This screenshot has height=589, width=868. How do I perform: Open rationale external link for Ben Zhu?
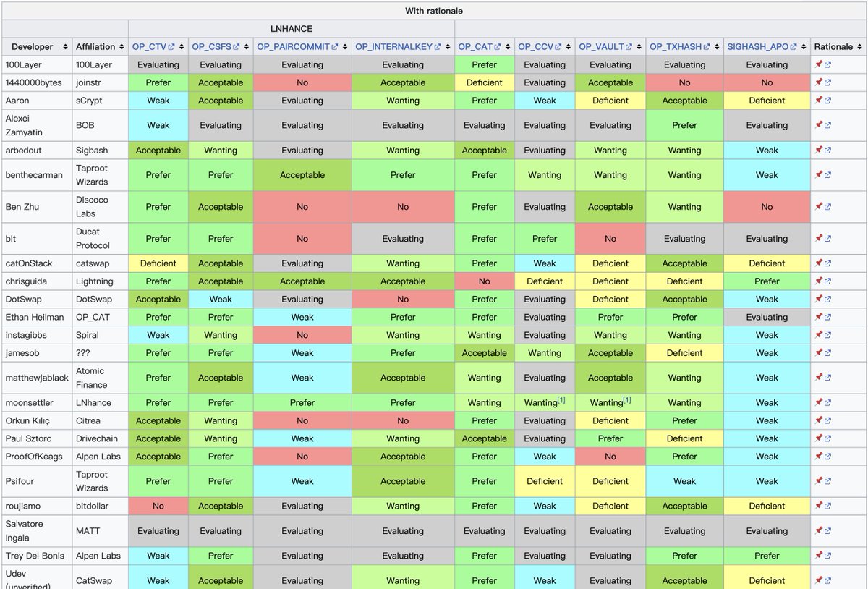(827, 207)
